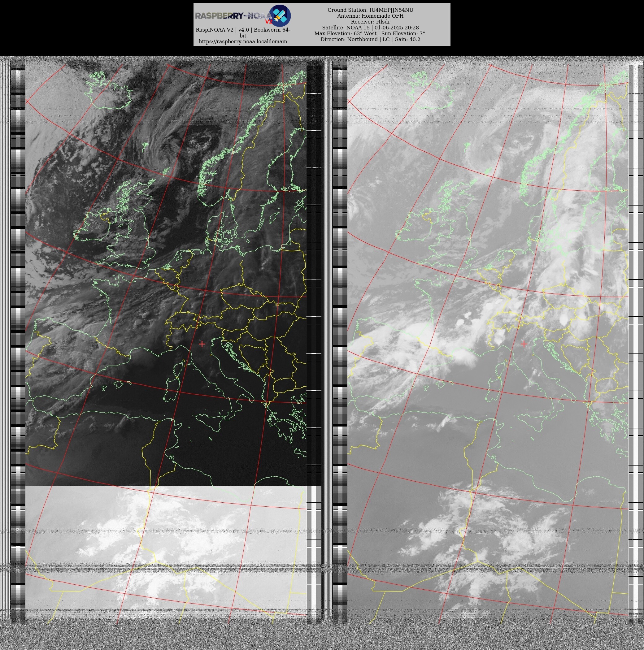Screen dimensions: 644x650
Task: Click the "Receiver: rtlsdr" line
Action: point(370,22)
